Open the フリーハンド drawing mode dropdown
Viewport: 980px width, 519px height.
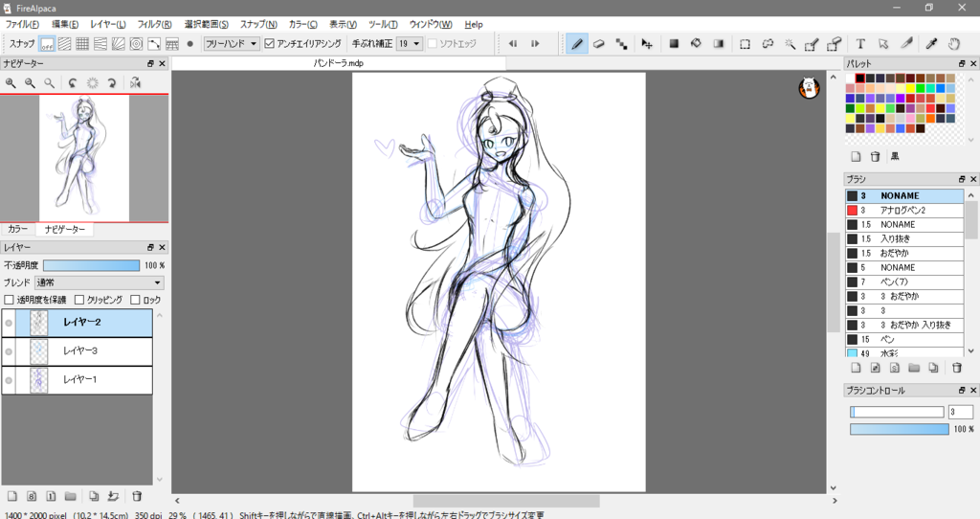tap(232, 44)
